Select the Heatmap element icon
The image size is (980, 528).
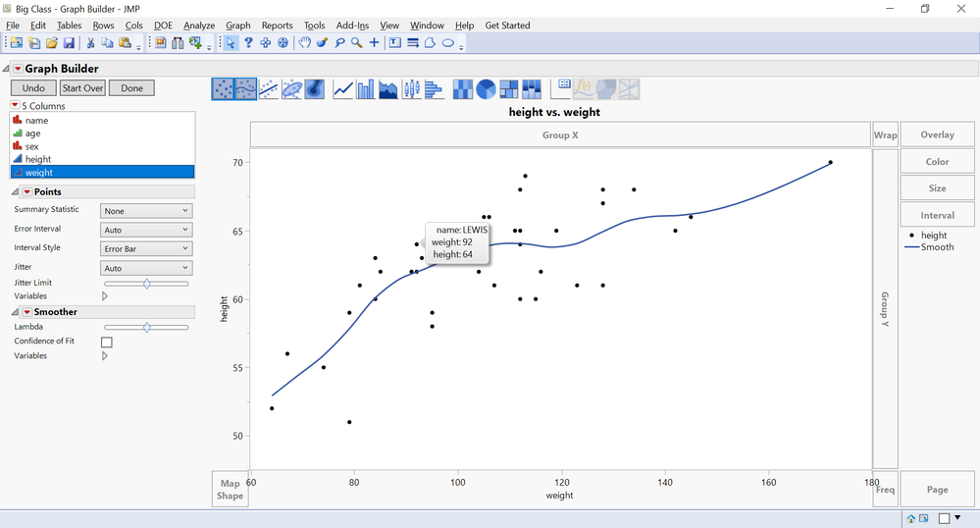[462, 89]
